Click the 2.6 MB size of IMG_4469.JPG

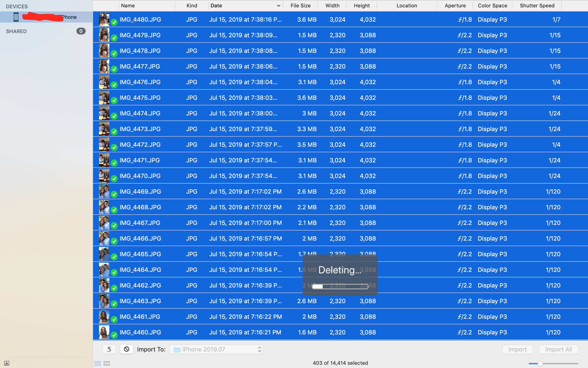tap(307, 192)
